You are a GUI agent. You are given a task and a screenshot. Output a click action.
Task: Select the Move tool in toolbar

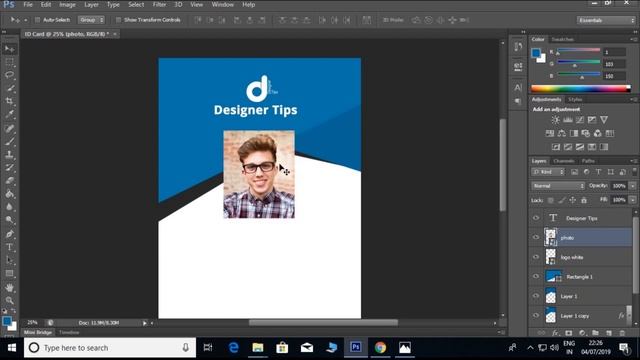9,49
